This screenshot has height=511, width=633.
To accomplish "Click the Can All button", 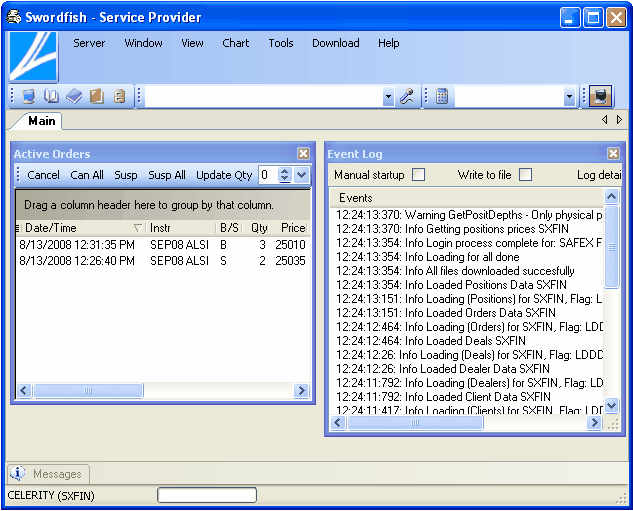I will pos(87,175).
